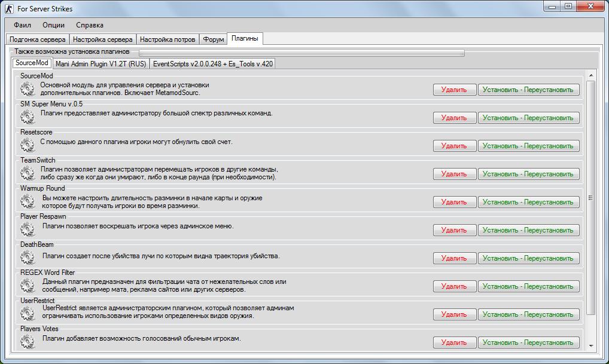Delete the Warmup Round plugin

[455, 202]
